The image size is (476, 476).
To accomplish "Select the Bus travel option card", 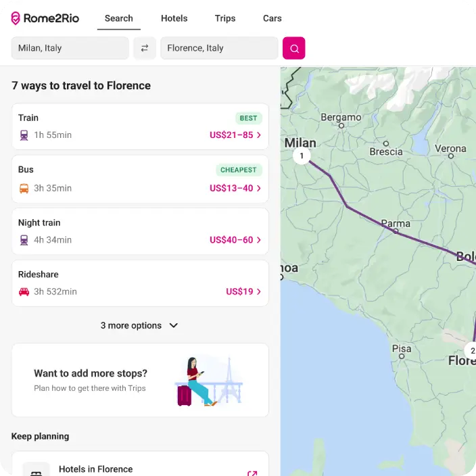I will [x=140, y=179].
